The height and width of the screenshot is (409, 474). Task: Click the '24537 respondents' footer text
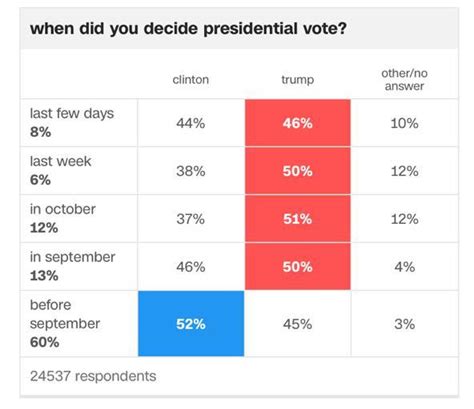[x=93, y=376]
